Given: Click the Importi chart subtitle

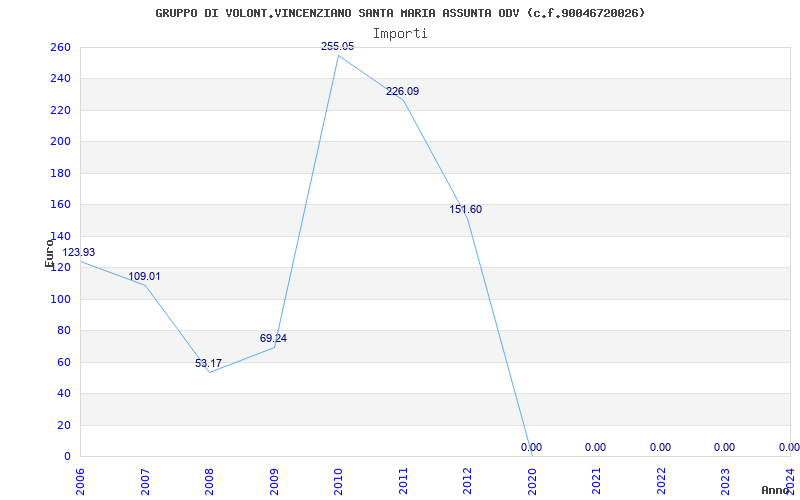Looking at the screenshot, I should [400, 34].
